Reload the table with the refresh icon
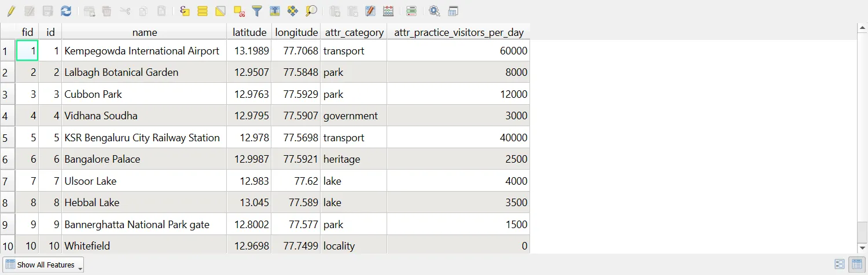Screen dimensions: 868x275 pyautogui.click(x=66, y=11)
